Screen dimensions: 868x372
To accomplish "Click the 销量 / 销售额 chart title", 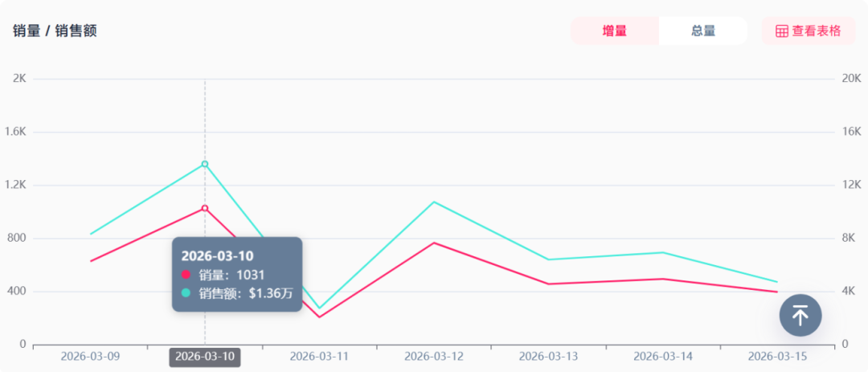I will click(x=55, y=31).
